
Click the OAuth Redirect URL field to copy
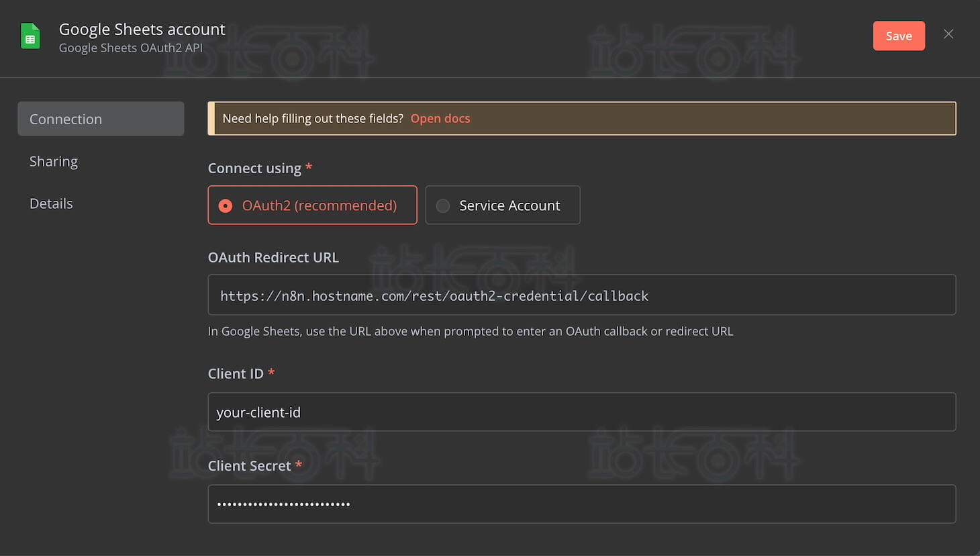coord(582,295)
